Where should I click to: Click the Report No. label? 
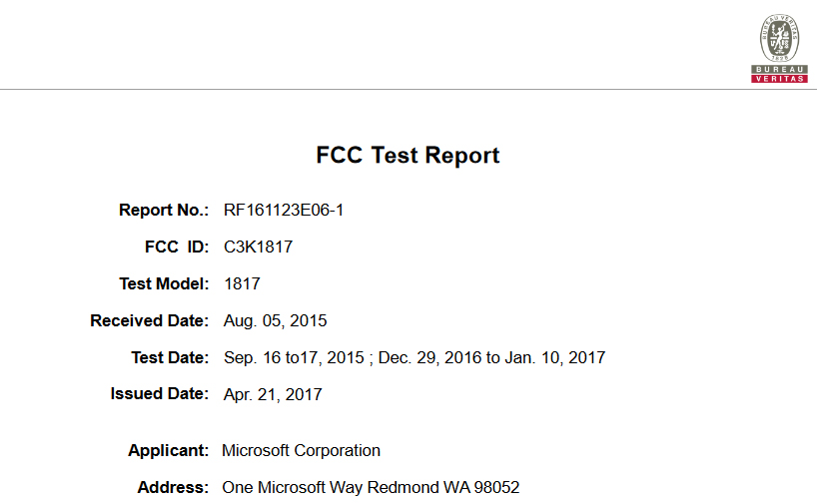click(x=164, y=210)
